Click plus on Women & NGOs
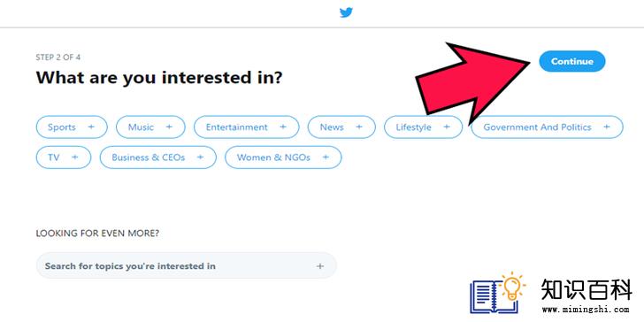Image resolution: width=644 pixels, height=322 pixels. click(326, 157)
